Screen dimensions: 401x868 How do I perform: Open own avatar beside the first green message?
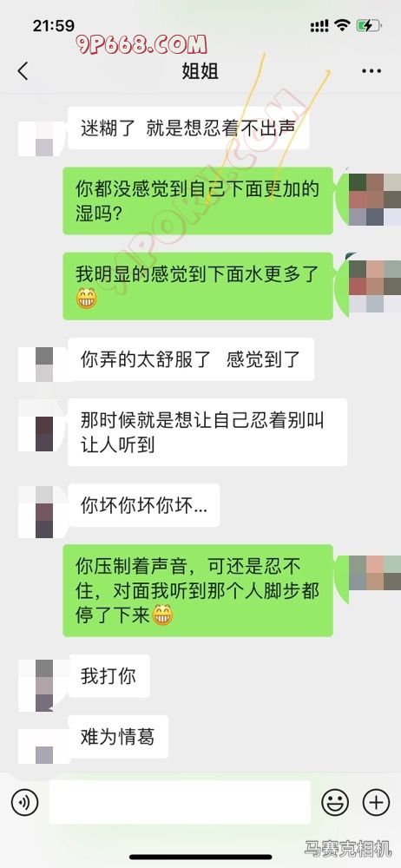click(x=374, y=200)
